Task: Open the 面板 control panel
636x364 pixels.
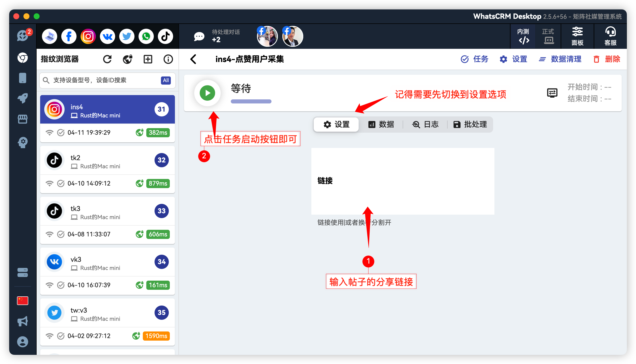Action: (x=577, y=36)
